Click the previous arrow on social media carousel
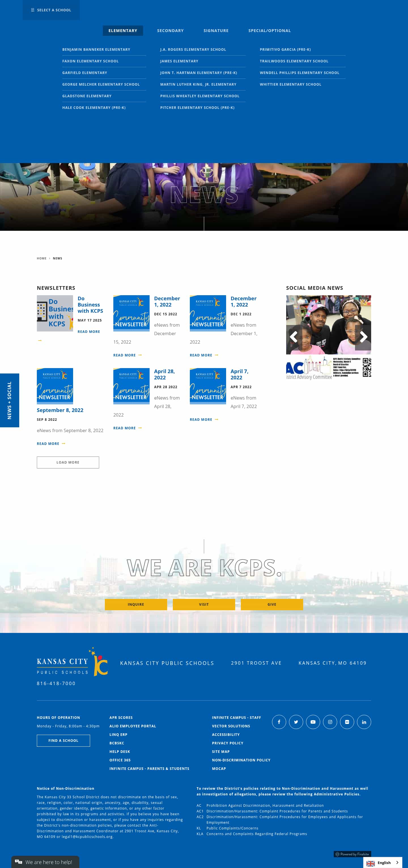 coord(294,337)
